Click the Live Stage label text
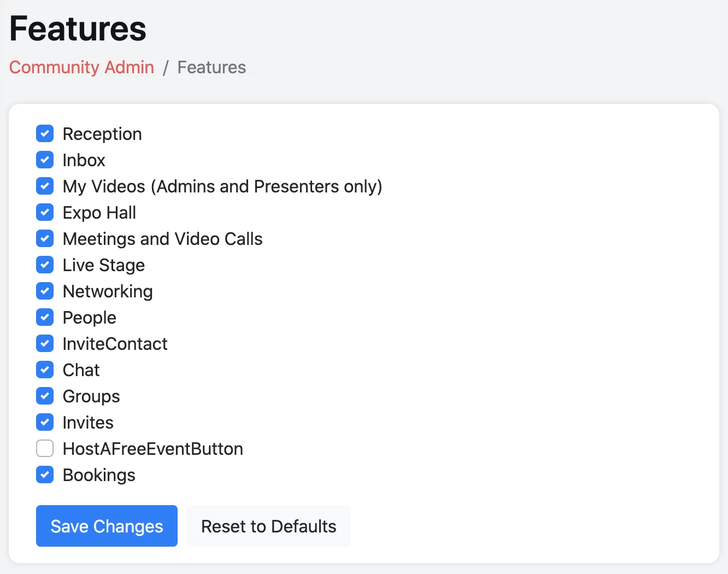The image size is (728, 574). coord(104,265)
